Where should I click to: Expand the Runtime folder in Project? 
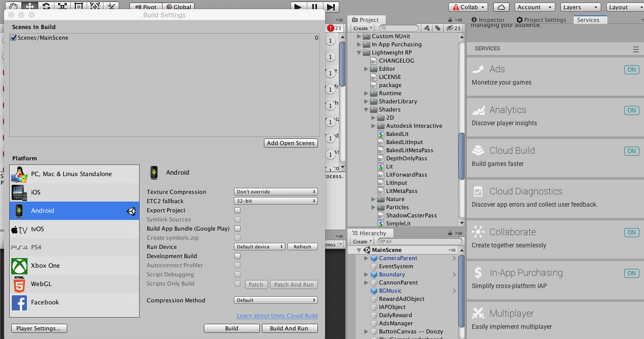coord(366,94)
